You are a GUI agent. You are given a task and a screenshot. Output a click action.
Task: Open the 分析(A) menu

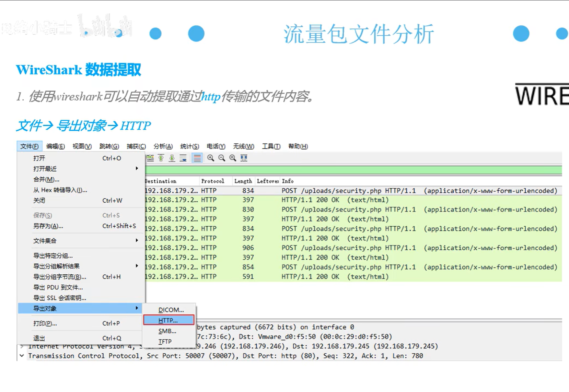click(163, 146)
